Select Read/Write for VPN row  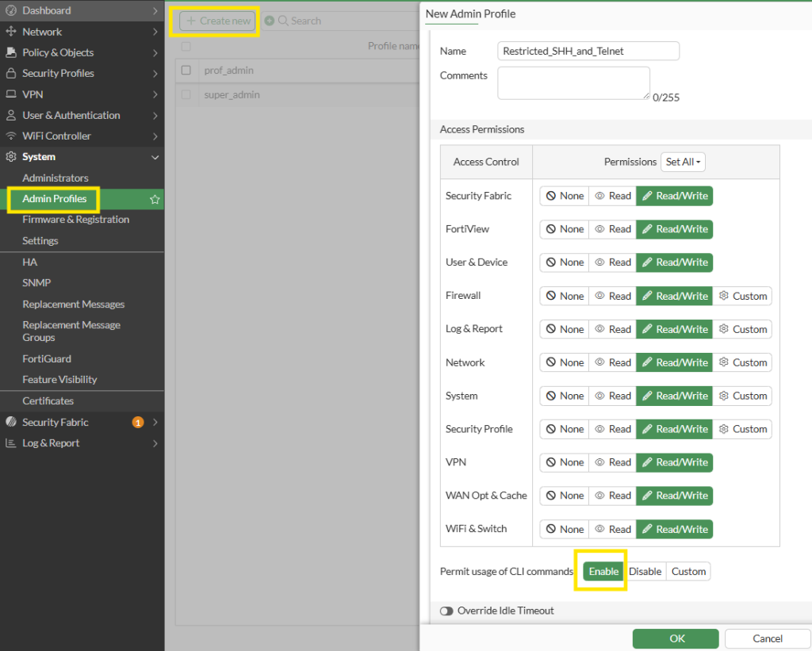(674, 462)
